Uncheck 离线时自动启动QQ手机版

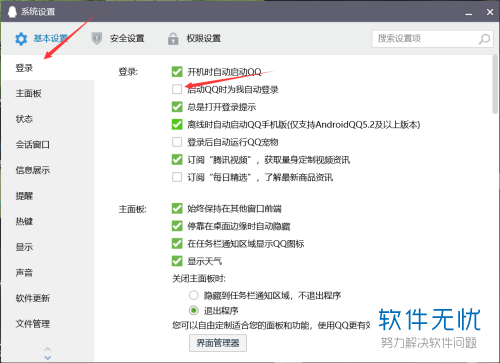(177, 125)
